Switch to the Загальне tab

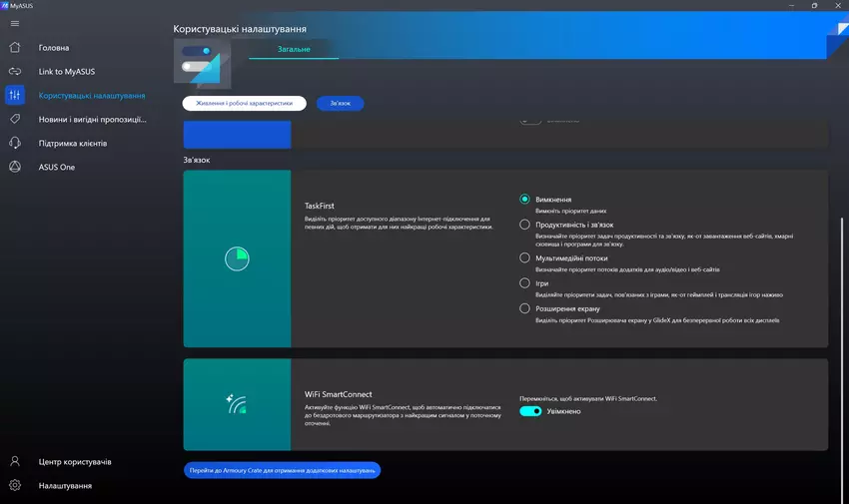coord(294,50)
